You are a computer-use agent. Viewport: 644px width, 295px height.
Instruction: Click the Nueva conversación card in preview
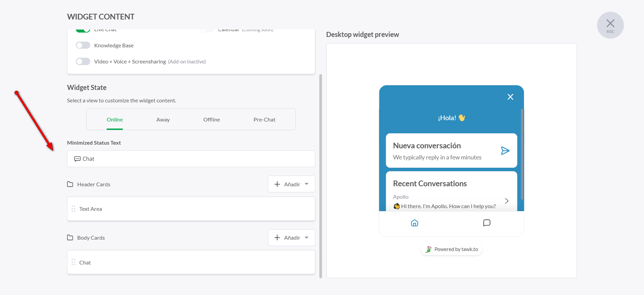[x=451, y=150]
